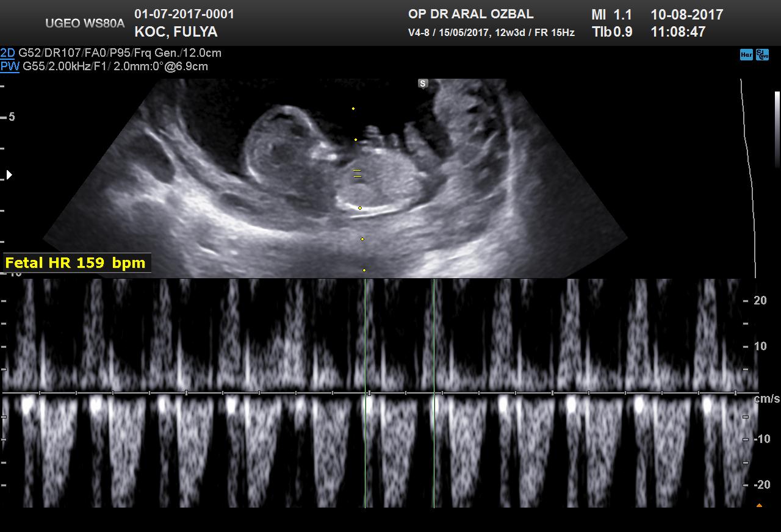Screen dimensions: 781x532
Task: Click the ClearVision icon beside Har
Action: click(x=762, y=55)
